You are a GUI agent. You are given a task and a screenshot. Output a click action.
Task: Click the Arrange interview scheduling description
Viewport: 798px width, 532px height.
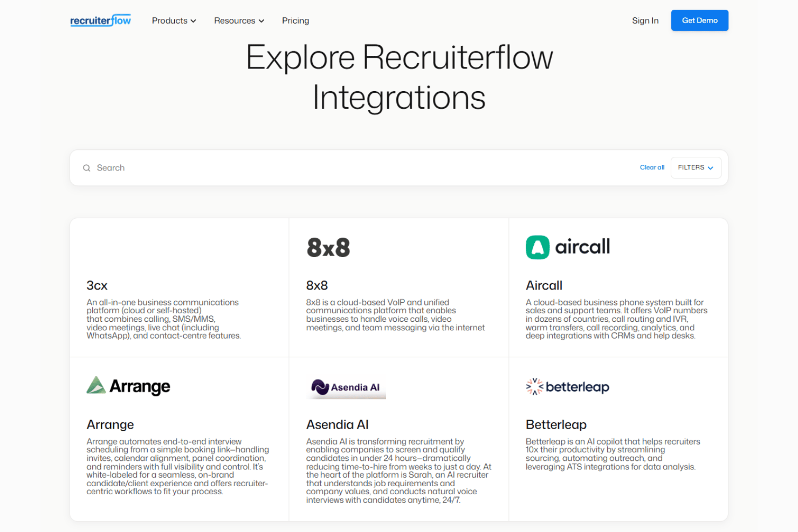coord(177,466)
